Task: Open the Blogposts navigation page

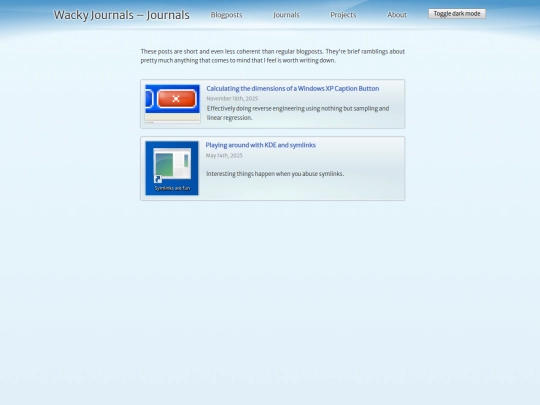Action: pyautogui.click(x=226, y=15)
